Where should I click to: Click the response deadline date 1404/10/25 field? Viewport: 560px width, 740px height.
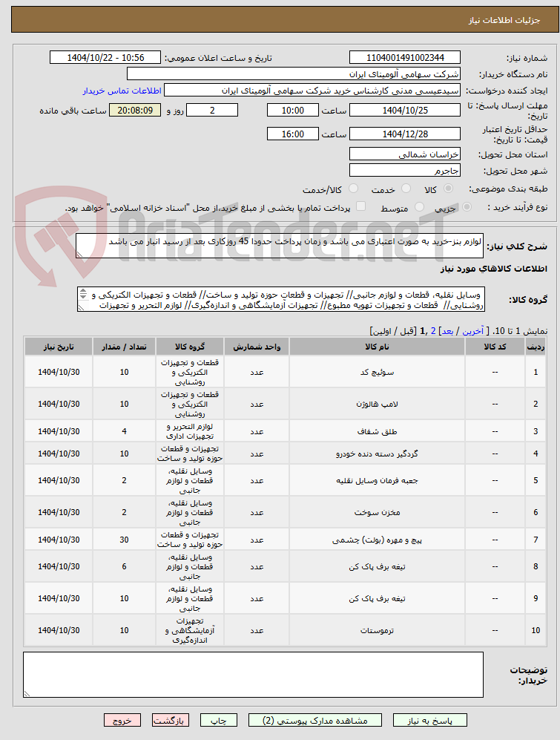click(x=405, y=111)
